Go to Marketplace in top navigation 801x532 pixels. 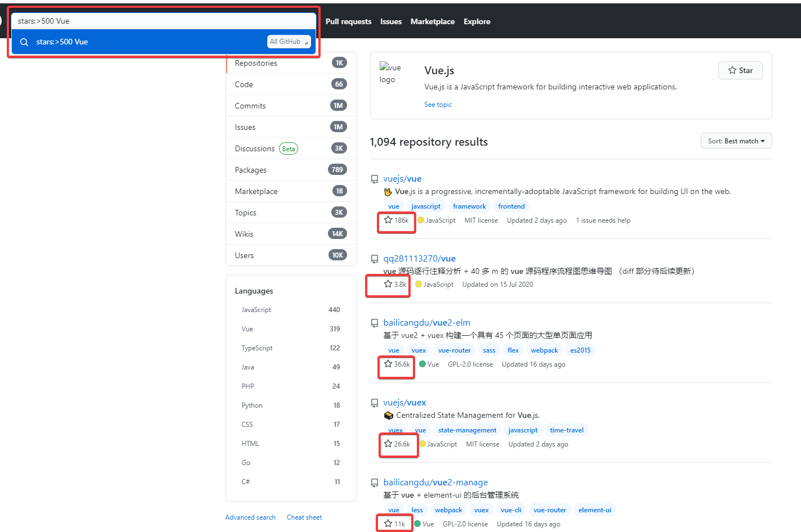tap(433, 21)
